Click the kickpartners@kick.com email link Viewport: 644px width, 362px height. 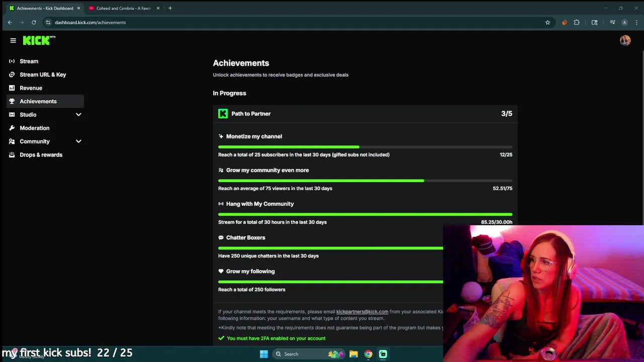tap(362, 312)
